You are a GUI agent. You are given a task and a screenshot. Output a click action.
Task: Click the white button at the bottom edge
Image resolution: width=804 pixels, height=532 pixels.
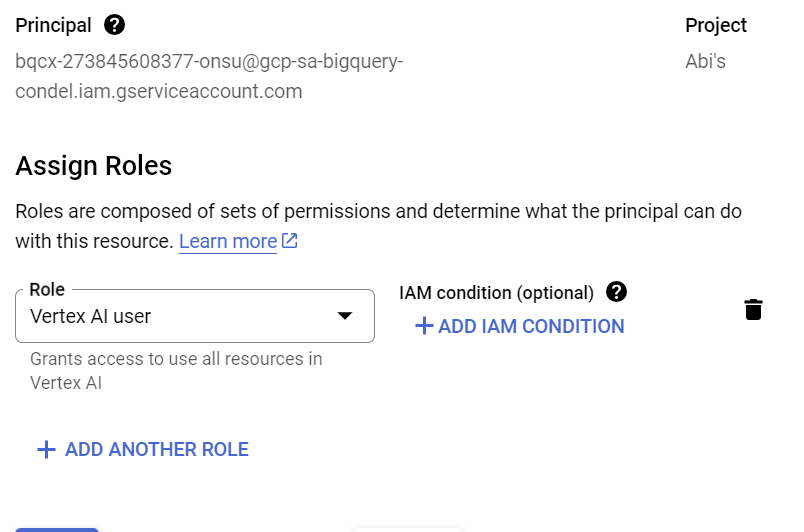coord(407,529)
